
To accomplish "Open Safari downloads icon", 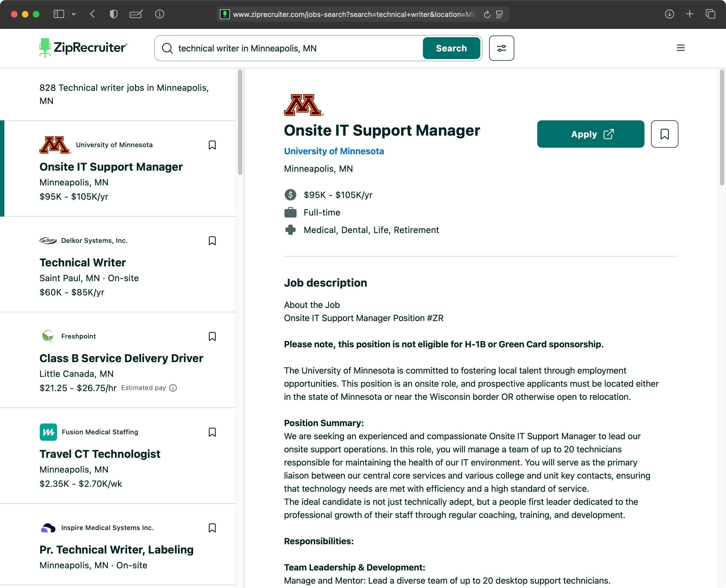I will [x=669, y=14].
